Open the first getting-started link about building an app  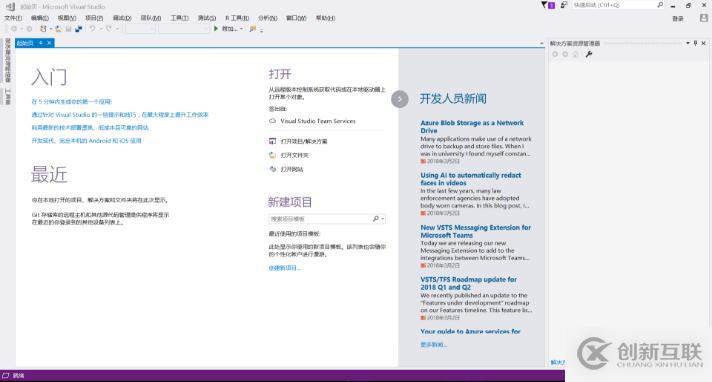[x=71, y=102]
